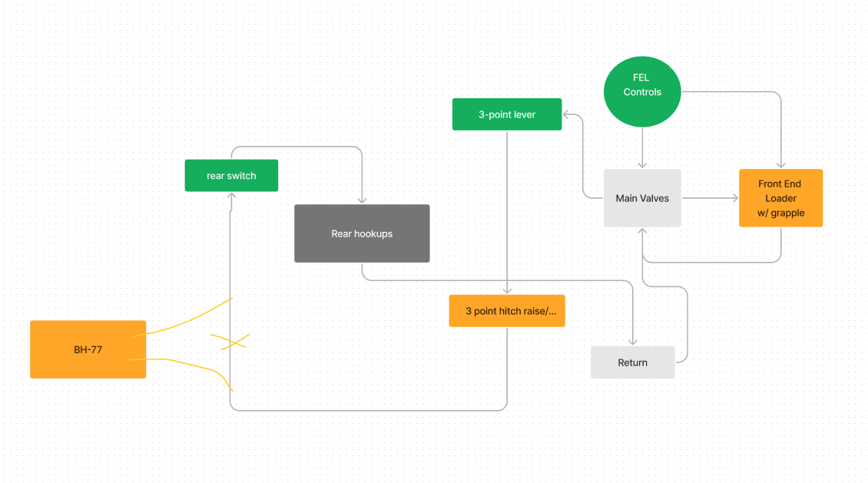868x483 pixels.
Task: Select the orange BH-77 block
Action: (88, 349)
